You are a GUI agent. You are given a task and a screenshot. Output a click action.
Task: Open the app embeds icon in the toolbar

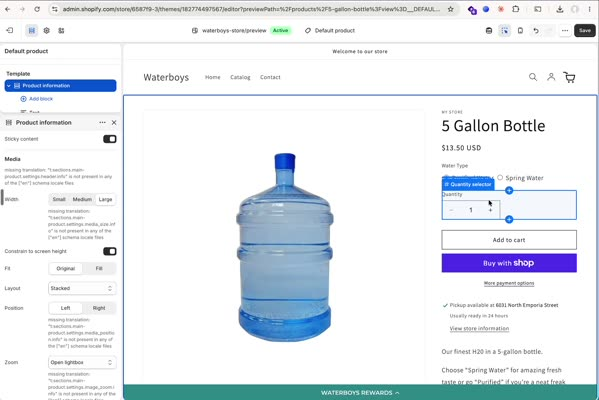61,31
